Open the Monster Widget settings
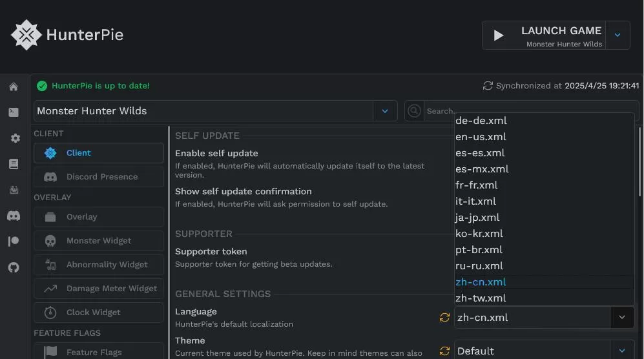Viewport: 644px width, 359px height. pyautogui.click(x=99, y=241)
